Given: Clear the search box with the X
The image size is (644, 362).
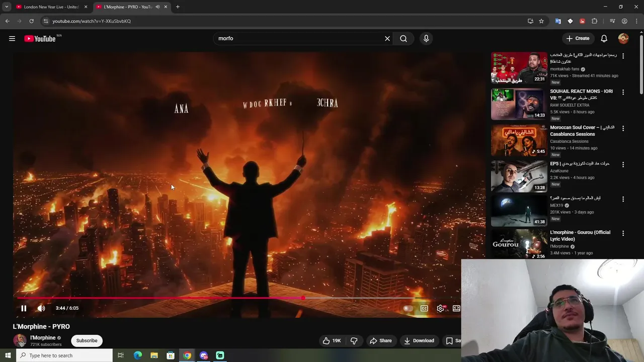Looking at the screenshot, I should coord(387,39).
